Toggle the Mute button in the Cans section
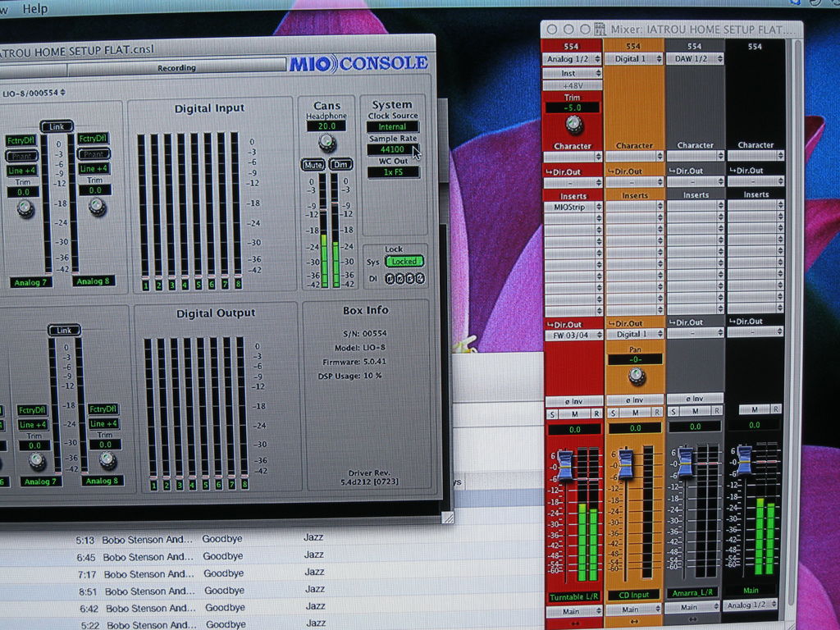840x630 pixels. coord(313,165)
